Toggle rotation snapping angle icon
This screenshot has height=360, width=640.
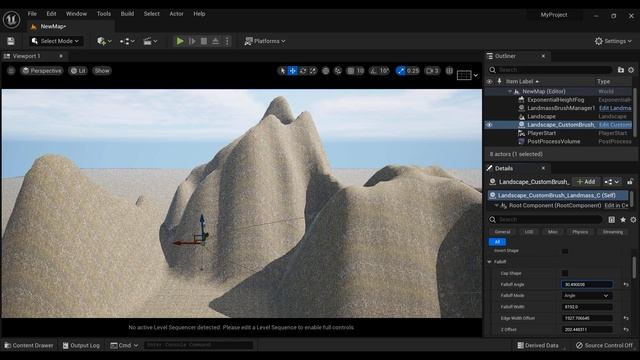click(373, 71)
